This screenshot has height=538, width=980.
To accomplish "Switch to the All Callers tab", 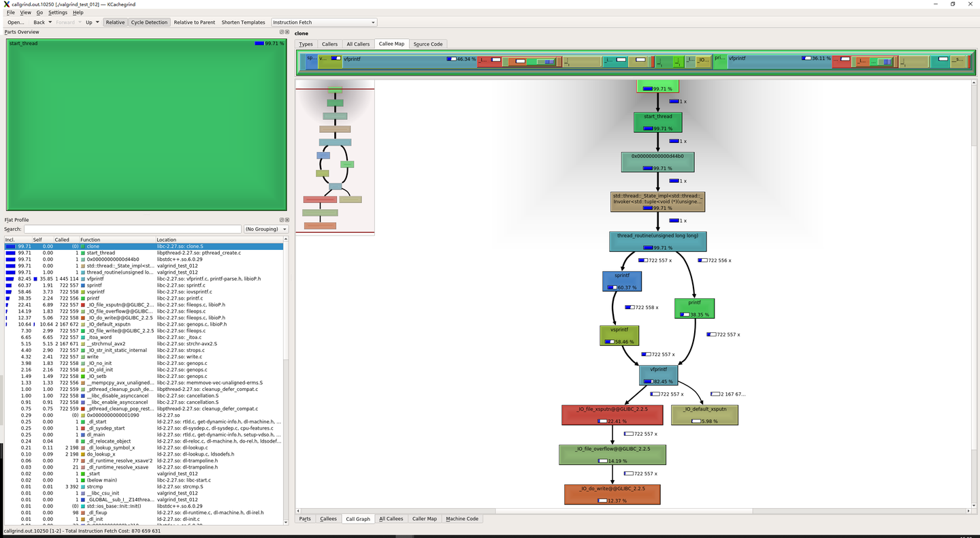I will coord(358,44).
